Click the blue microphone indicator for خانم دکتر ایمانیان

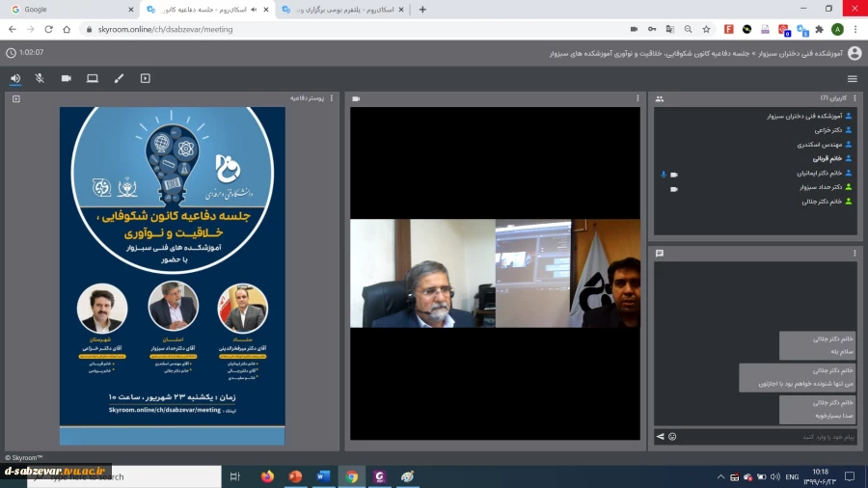[x=664, y=175]
